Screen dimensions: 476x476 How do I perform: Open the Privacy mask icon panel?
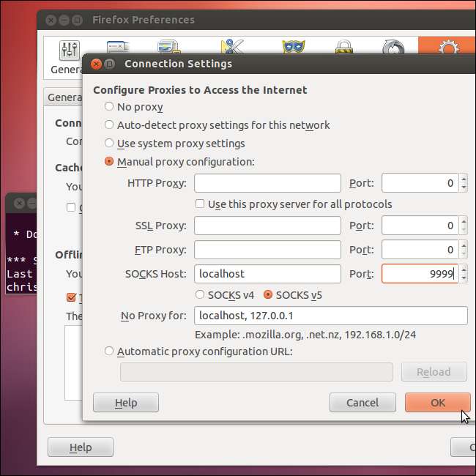(293, 47)
